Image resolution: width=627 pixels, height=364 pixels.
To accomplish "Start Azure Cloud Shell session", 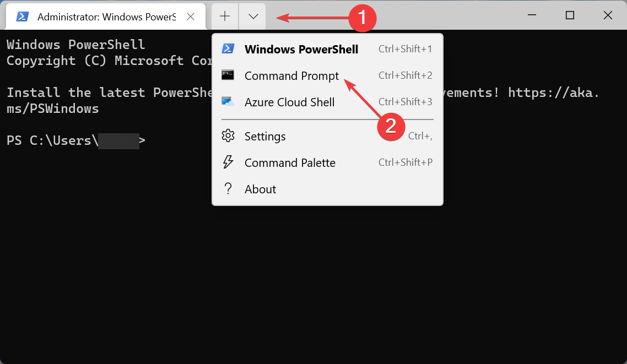I will 289,102.
